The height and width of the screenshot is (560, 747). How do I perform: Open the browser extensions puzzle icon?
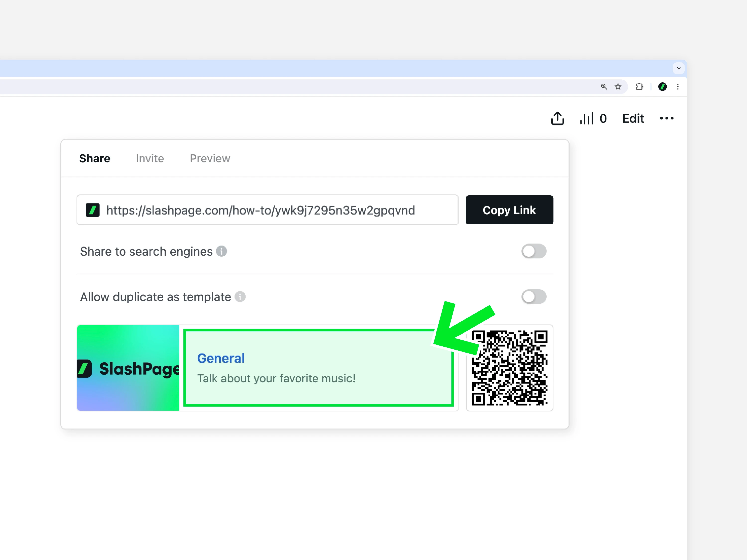[x=639, y=87]
